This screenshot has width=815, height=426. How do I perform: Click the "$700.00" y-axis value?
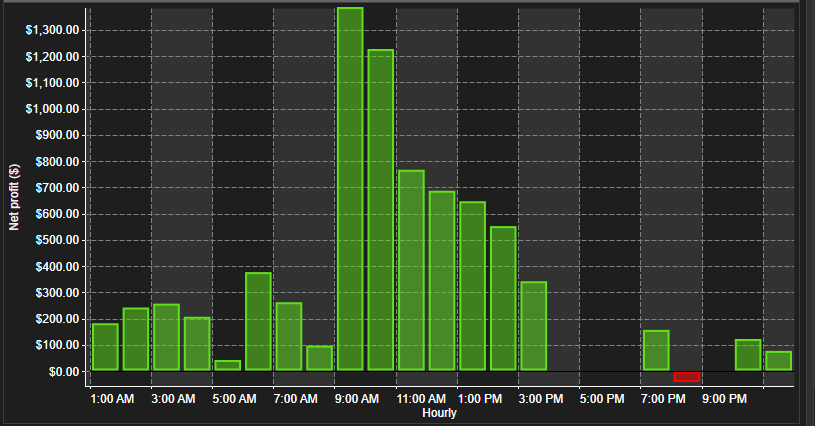click(57, 188)
